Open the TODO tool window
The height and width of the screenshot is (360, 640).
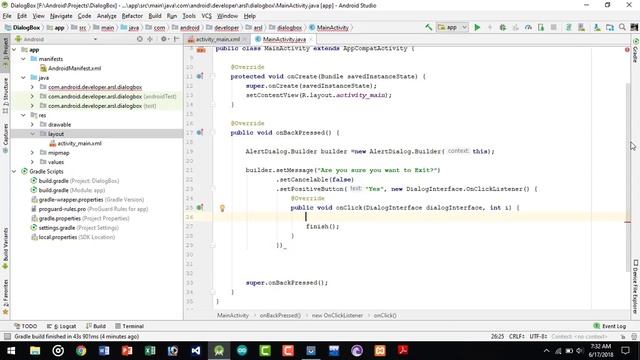coord(25,326)
